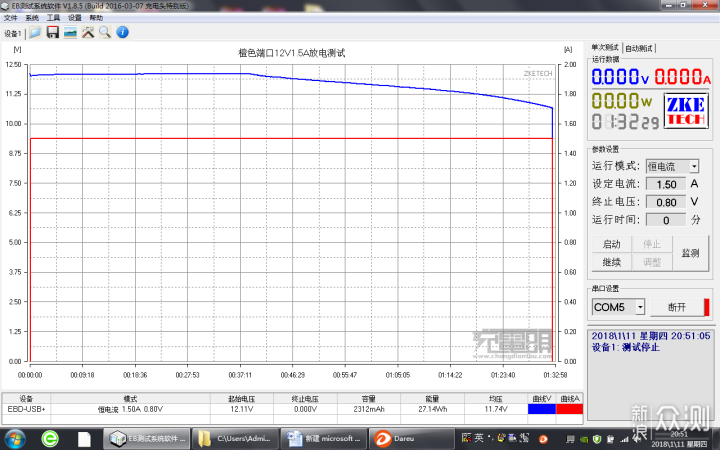This screenshot has width=720, height=450.
Task: Click the open file folder toolbar icon
Action: [x=35, y=32]
